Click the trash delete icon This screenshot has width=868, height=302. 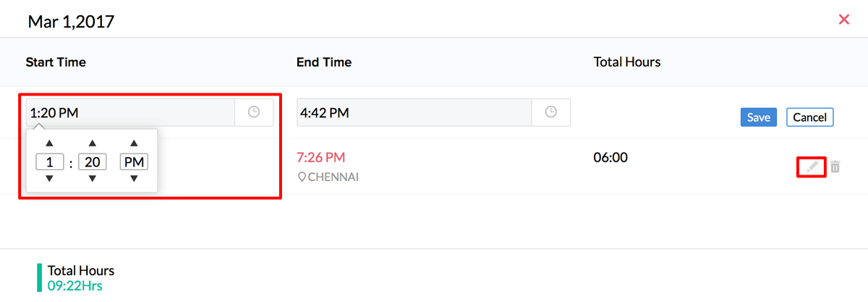click(x=835, y=167)
